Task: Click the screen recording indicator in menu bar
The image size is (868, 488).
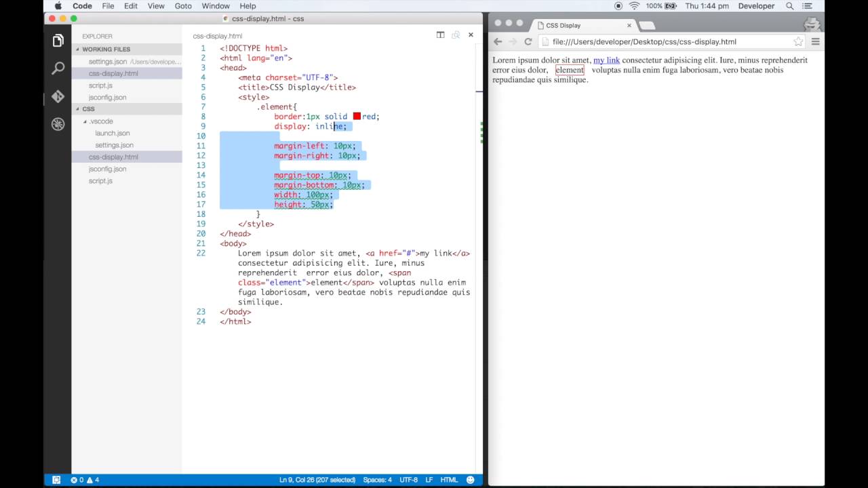Action: coord(618,6)
